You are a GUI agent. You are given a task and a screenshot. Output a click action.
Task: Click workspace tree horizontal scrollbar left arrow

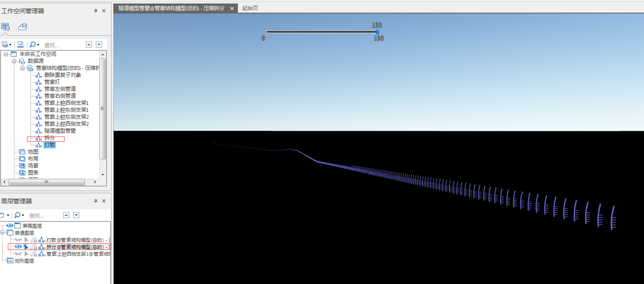click(4, 182)
